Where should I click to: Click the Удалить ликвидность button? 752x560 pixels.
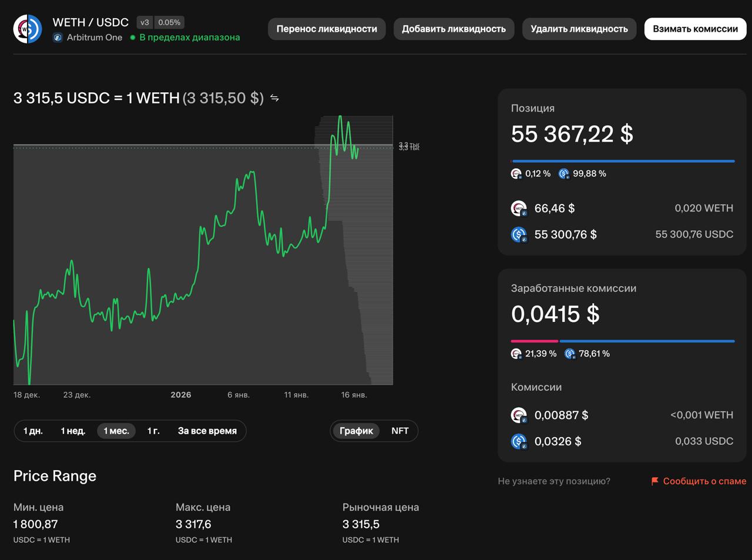(579, 29)
